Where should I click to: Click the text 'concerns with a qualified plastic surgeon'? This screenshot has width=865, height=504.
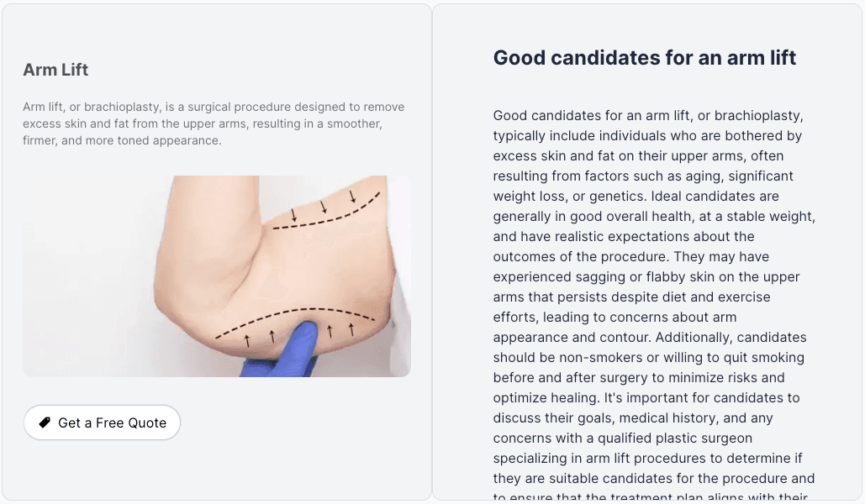click(x=623, y=438)
